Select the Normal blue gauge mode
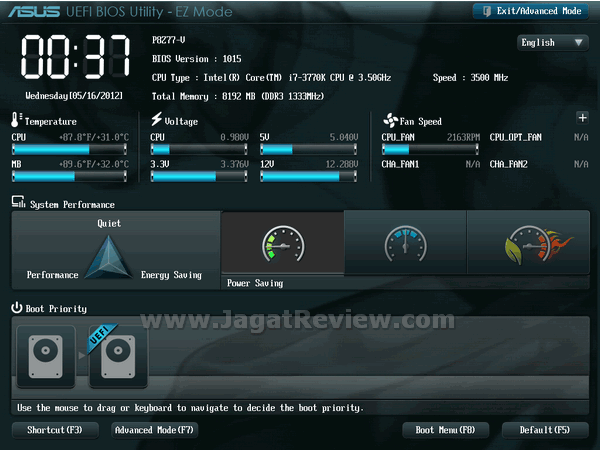This screenshot has height=450, width=600. pyautogui.click(x=405, y=243)
